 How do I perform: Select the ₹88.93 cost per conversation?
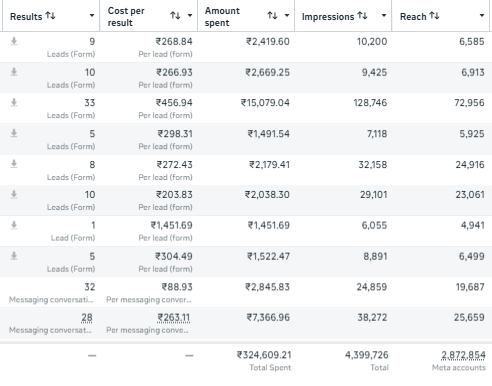(177, 287)
